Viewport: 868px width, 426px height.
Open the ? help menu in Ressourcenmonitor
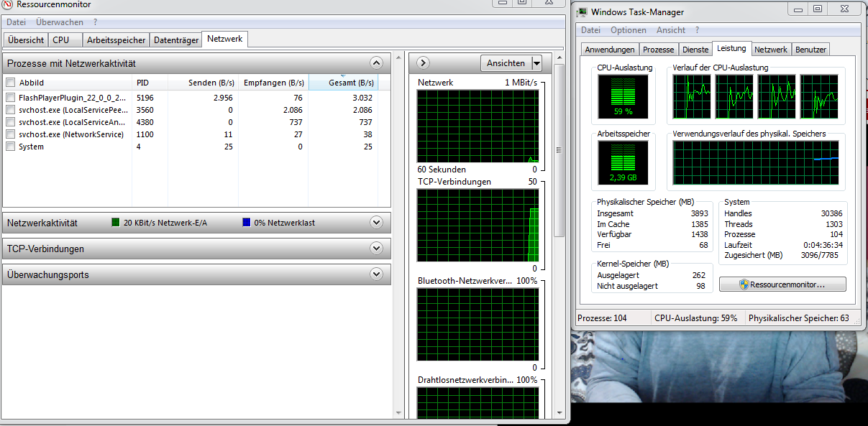[x=95, y=22]
